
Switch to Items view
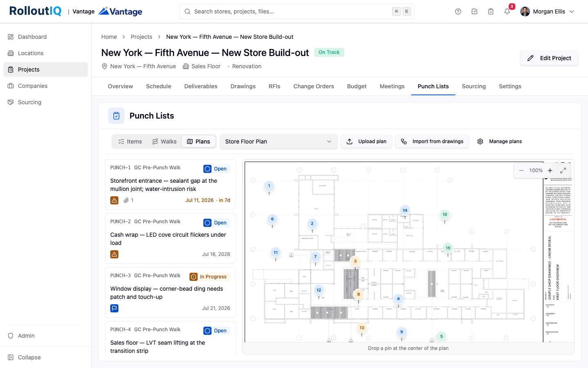click(x=130, y=141)
